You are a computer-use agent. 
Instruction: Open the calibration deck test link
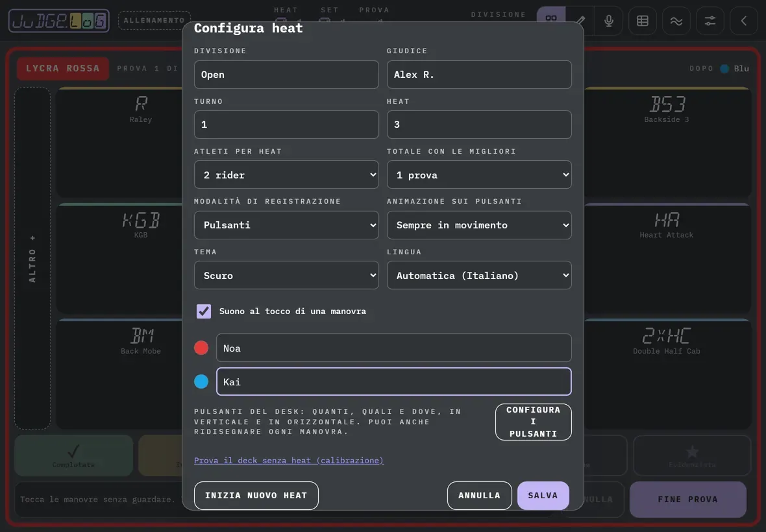point(289,460)
